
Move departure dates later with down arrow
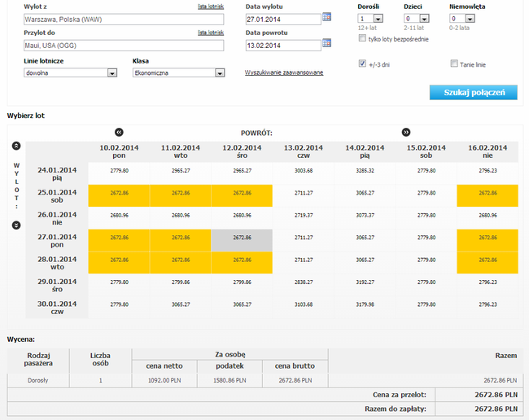pos(16,225)
